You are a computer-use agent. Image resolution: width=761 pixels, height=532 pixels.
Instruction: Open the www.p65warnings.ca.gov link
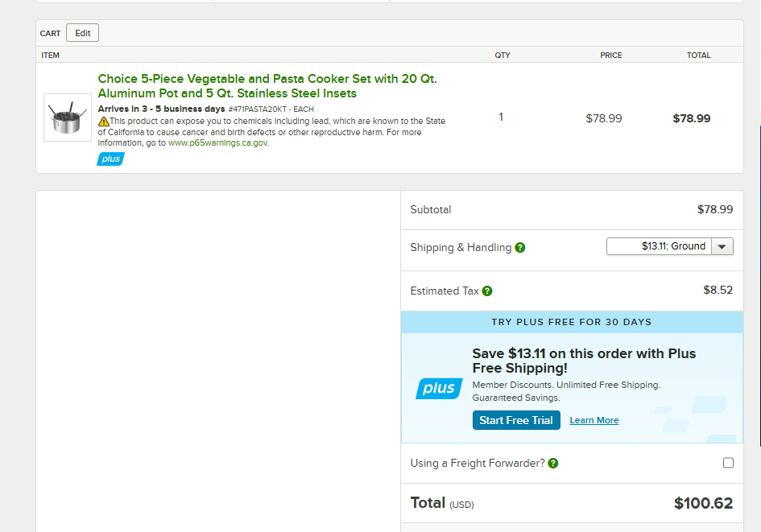point(218,143)
